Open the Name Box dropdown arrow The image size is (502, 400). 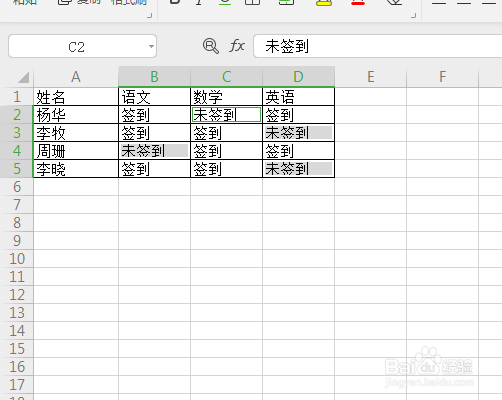click(151, 46)
